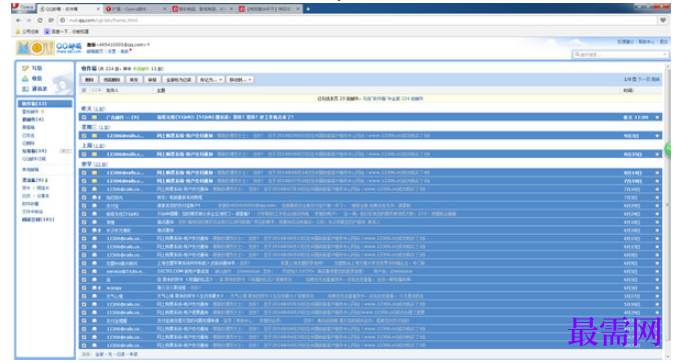Click the 时间 column header
680x363 pixels.
pyautogui.click(x=628, y=90)
